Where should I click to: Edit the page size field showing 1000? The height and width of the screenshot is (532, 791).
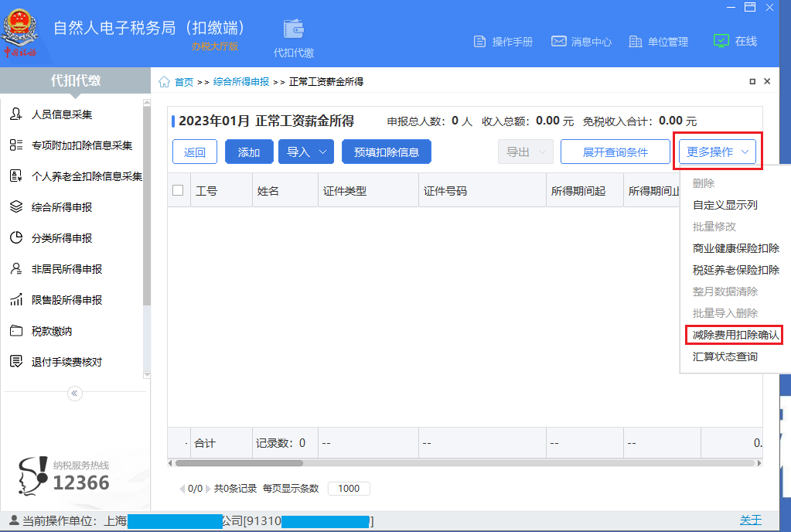tap(348, 488)
